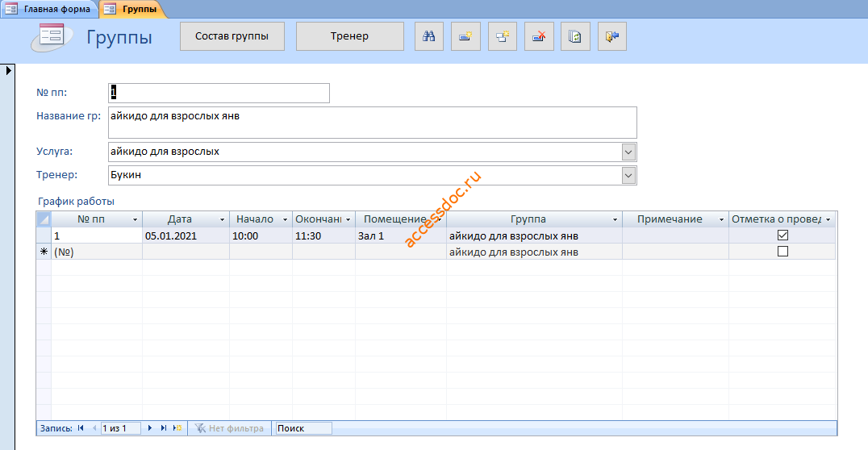Open the Тренер combo box dropdown
Viewport: 868px width, 450px height.
(628, 176)
